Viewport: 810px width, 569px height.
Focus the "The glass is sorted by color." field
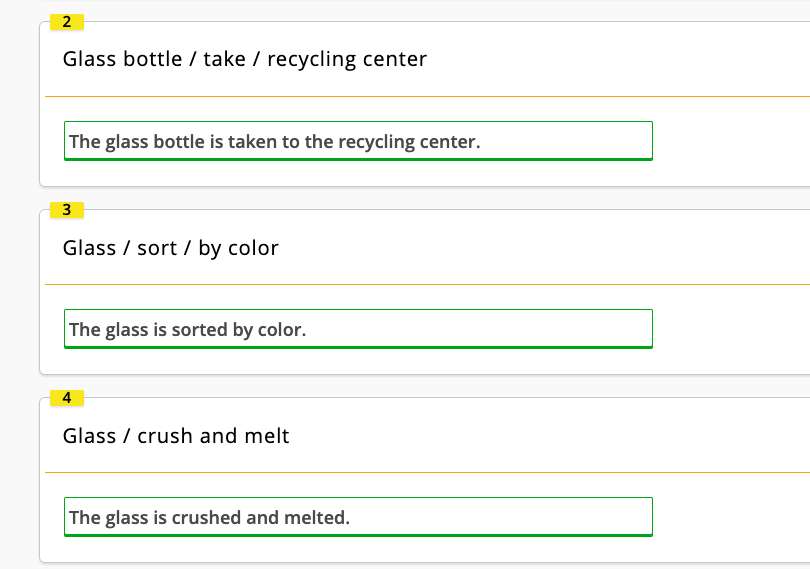[x=358, y=329]
